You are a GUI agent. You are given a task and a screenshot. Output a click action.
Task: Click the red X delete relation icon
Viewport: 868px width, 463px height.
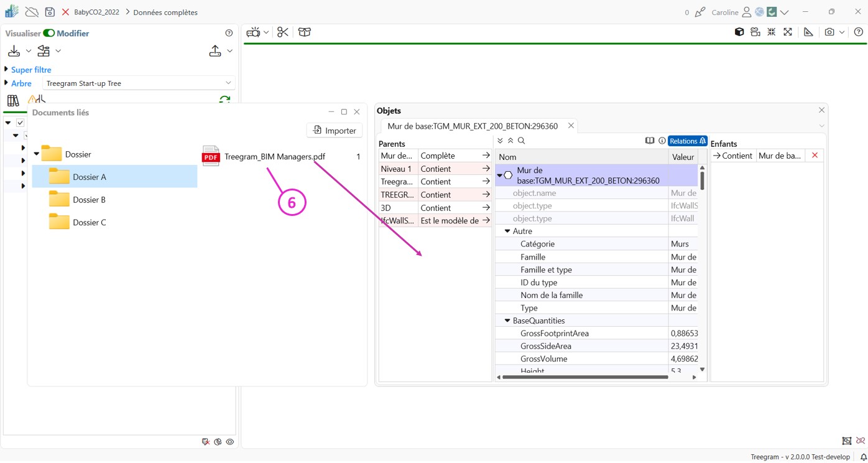[815, 156]
